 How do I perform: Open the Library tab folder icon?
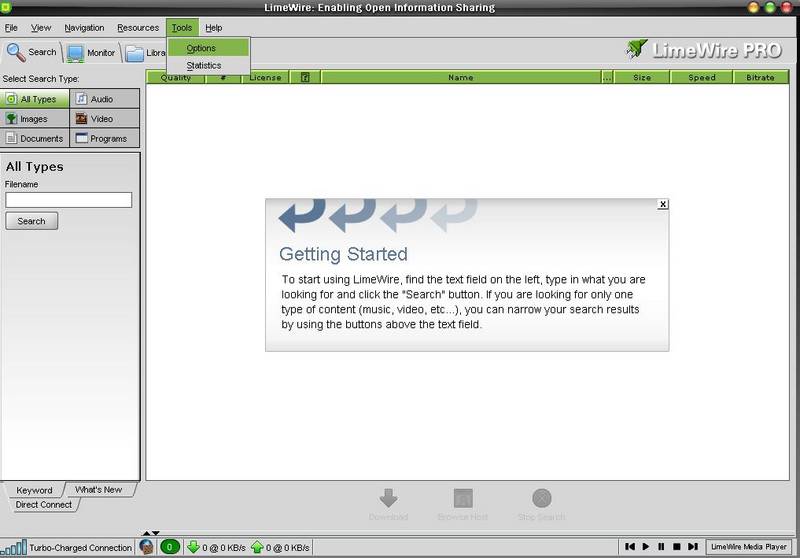135,54
